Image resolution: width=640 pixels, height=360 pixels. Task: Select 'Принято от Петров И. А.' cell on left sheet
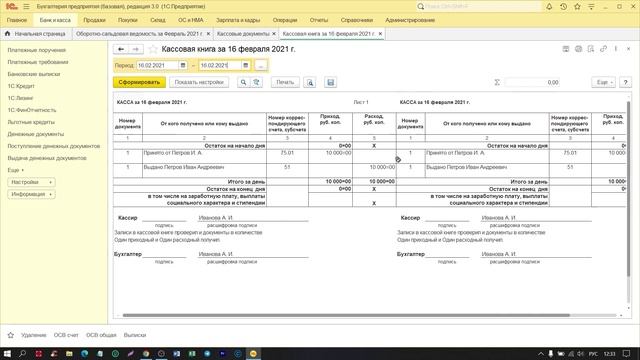pos(204,156)
